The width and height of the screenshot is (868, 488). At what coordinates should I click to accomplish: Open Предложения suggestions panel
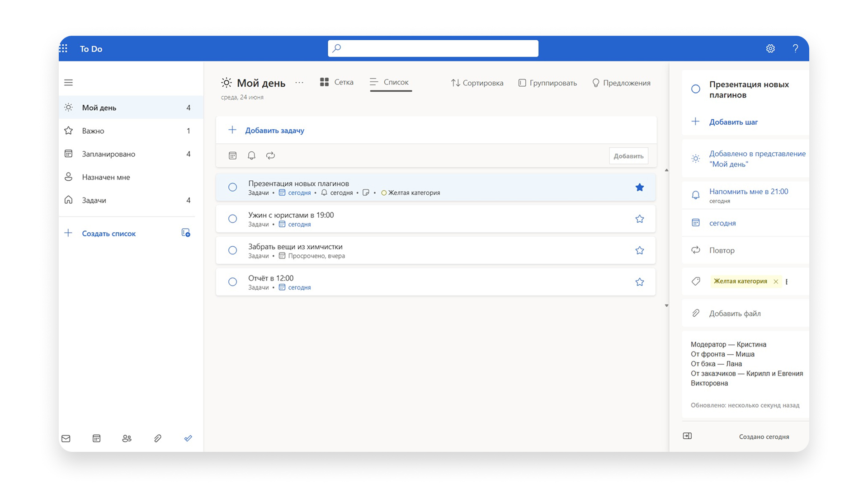click(621, 83)
